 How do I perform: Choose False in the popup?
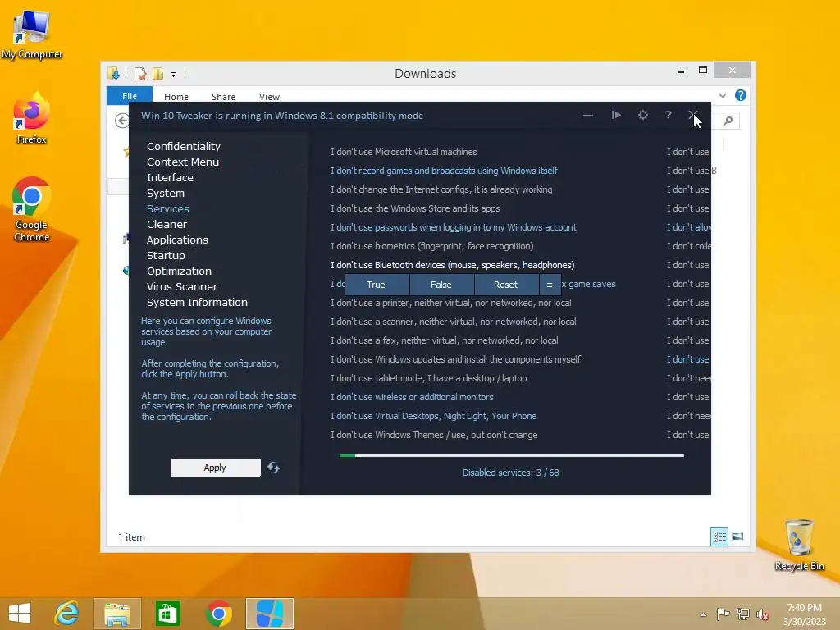(x=441, y=285)
